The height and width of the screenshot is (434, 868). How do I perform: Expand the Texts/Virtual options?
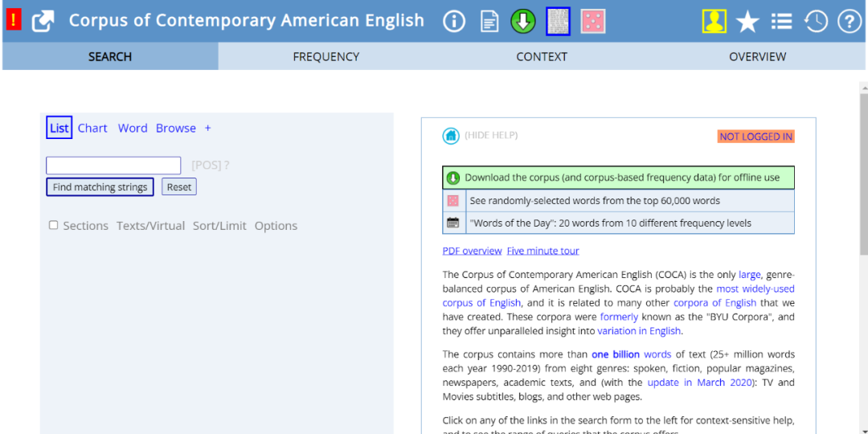[150, 226]
